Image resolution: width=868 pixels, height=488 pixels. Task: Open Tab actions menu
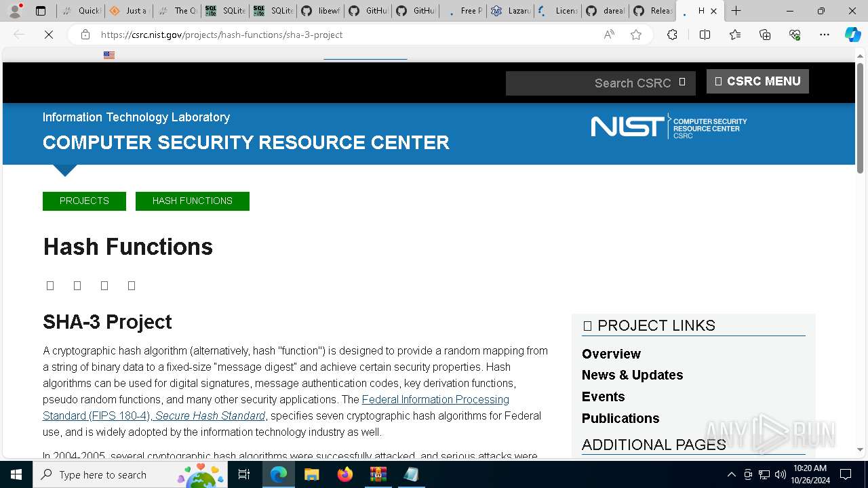pos(41,11)
